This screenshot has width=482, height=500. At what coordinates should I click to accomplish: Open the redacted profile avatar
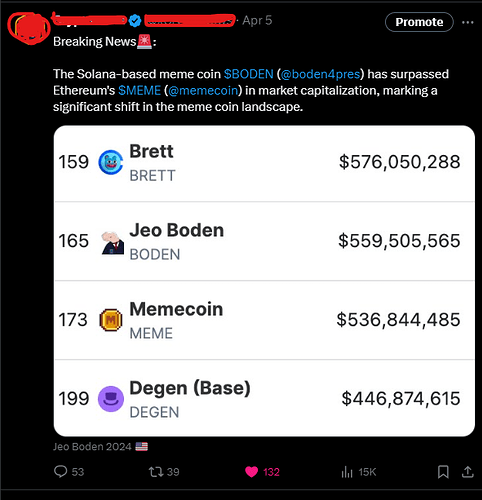click(x=28, y=28)
